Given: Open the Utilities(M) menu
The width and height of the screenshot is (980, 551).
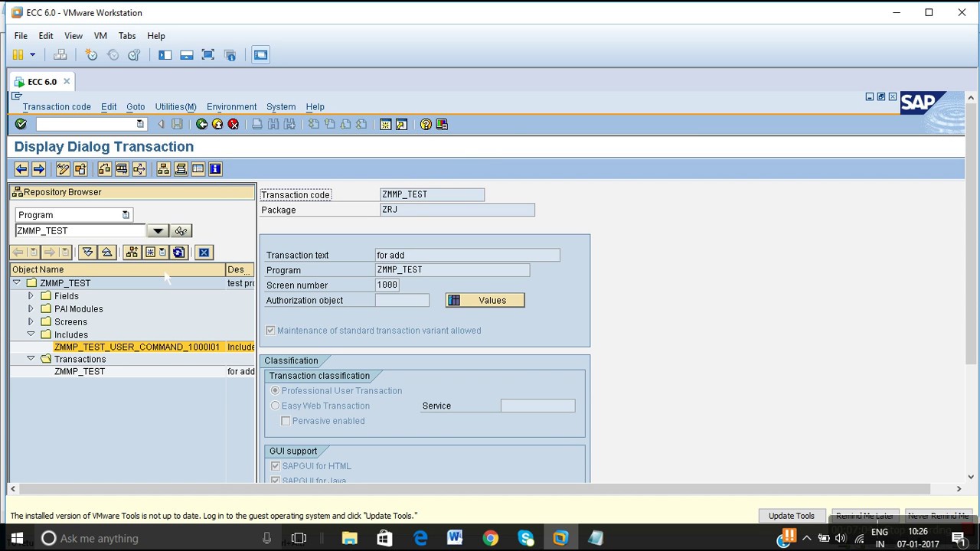Looking at the screenshot, I should (x=175, y=107).
